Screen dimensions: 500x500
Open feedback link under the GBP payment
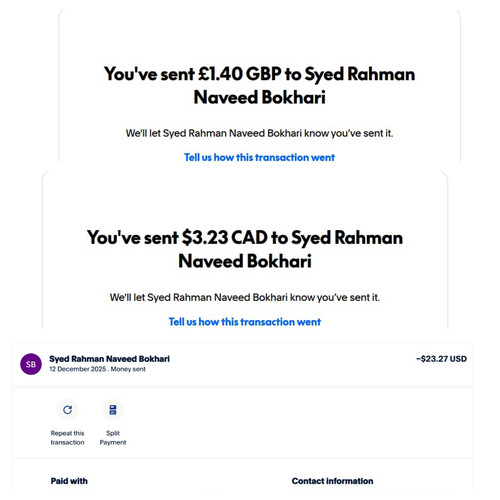click(259, 157)
